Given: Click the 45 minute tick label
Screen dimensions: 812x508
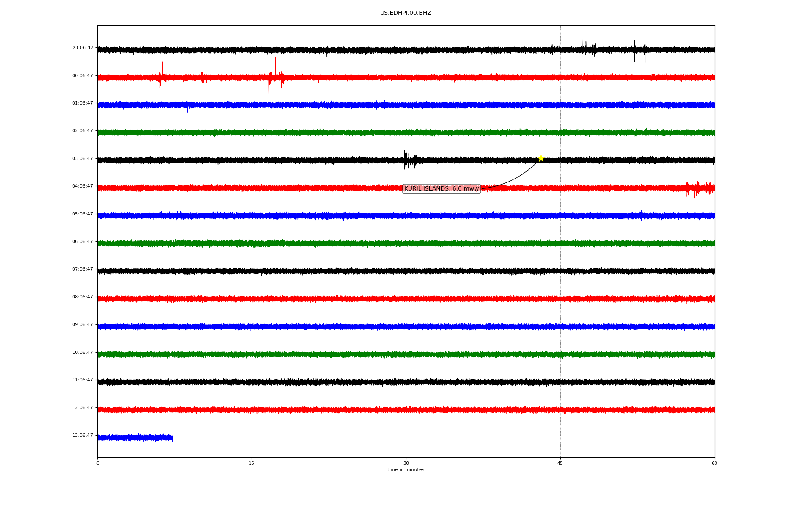Looking at the screenshot, I should tap(560, 464).
